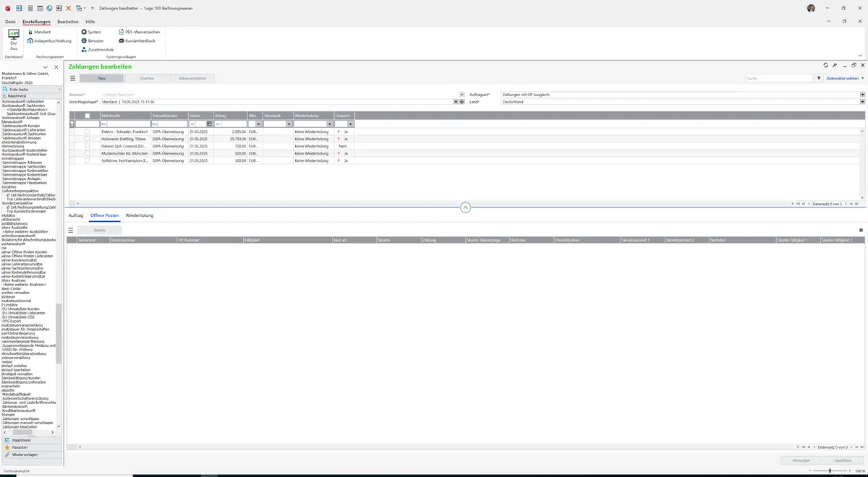868x477 pixels.
Task: Click the Adressenstamm button
Action: pos(192,78)
